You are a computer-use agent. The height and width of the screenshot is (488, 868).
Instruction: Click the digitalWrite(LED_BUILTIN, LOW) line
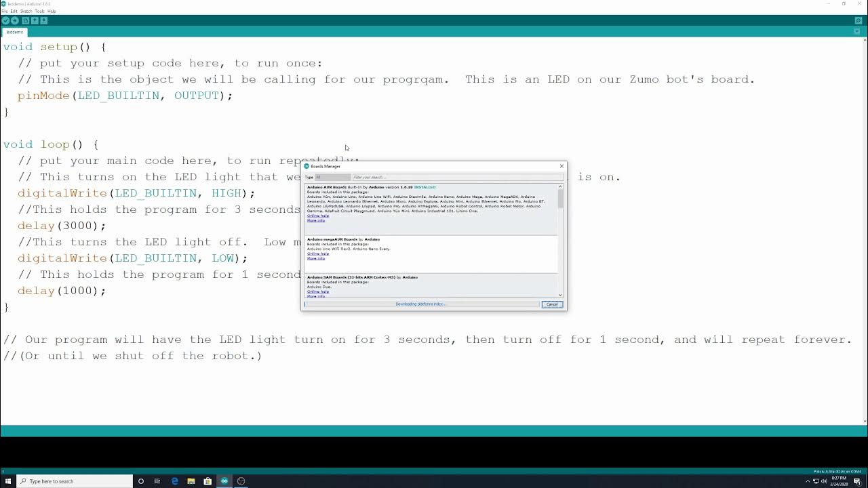[x=133, y=258]
